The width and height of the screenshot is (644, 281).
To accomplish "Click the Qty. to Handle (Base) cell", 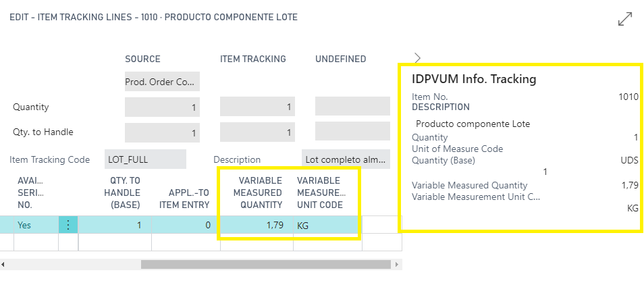I will (x=115, y=225).
